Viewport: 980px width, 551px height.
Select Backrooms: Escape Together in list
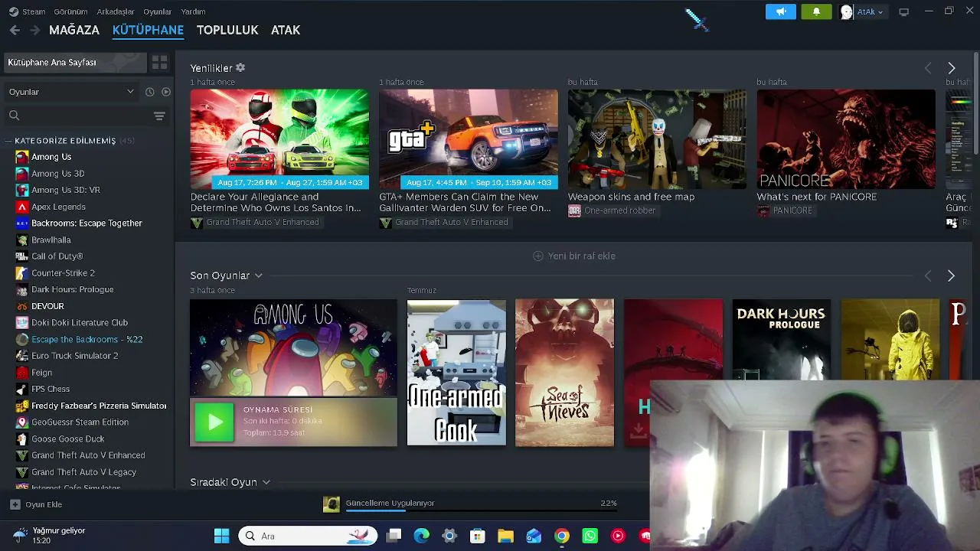pos(87,223)
